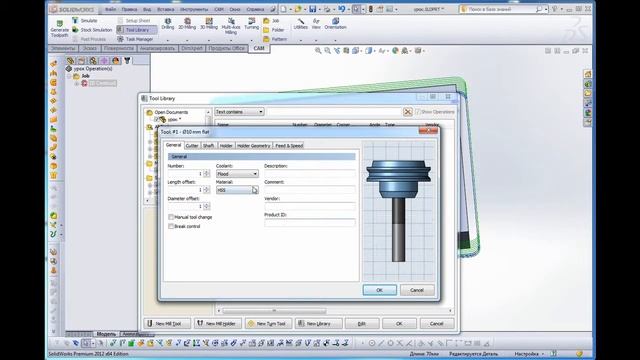Screen dimensions: 640x360
Task: Click the zoom-to-fit magnifier in view toolbar
Action: [x=318, y=51]
